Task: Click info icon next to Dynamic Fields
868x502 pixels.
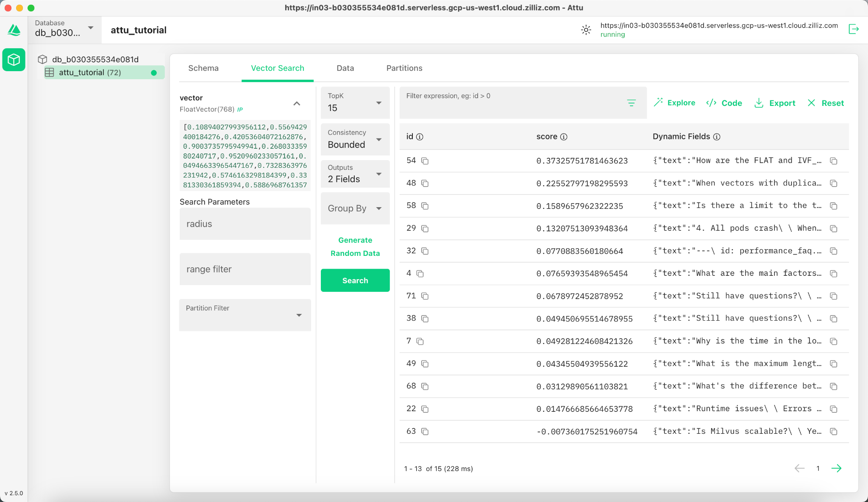Action: click(717, 137)
